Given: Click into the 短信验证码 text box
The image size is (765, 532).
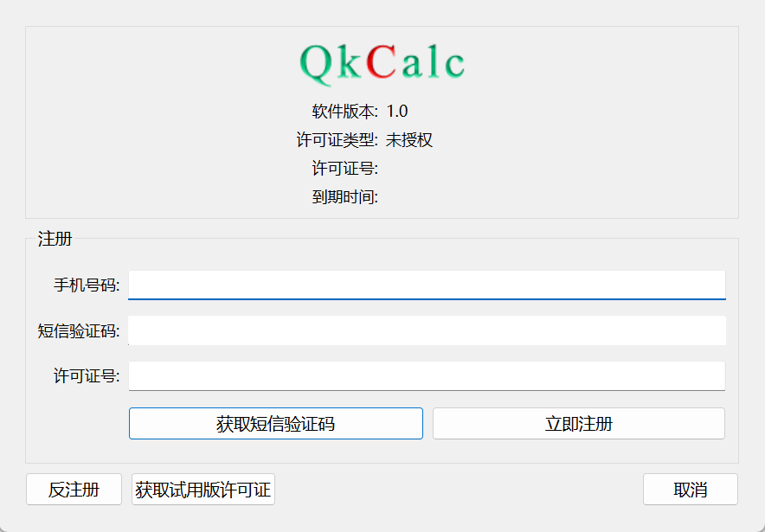Looking at the screenshot, I should pyautogui.click(x=427, y=330).
